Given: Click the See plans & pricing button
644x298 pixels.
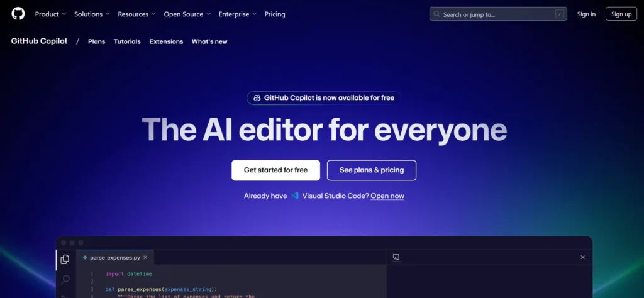Looking at the screenshot, I should click(x=372, y=170).
